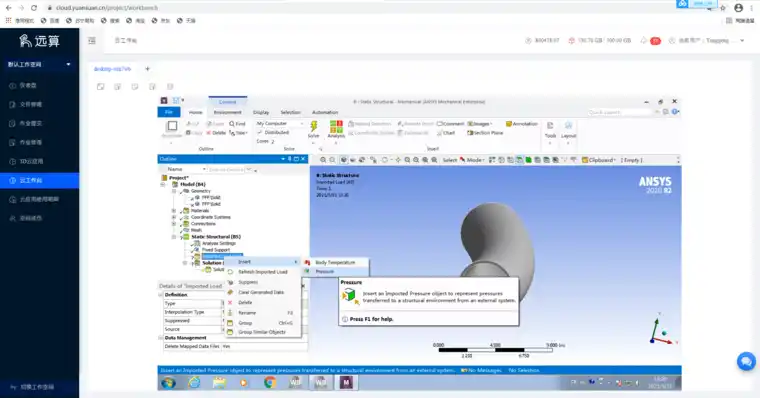
Task: Toggle the Distributed solve checkbox
Action: 260,132
